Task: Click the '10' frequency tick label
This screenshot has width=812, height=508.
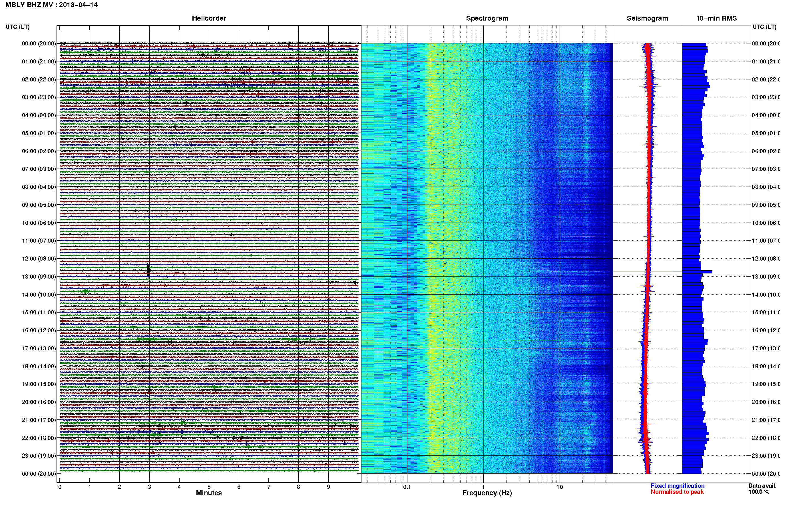Action: coord(560,487)
